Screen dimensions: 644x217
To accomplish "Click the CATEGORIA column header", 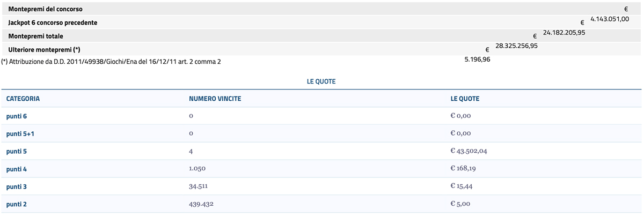I will point(23,99).
